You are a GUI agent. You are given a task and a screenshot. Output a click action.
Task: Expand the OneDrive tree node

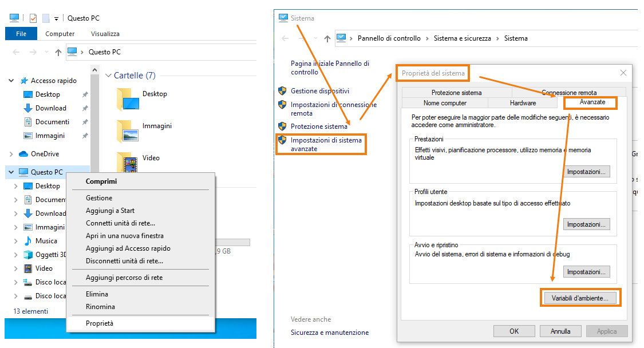click(x=11, y=154)
